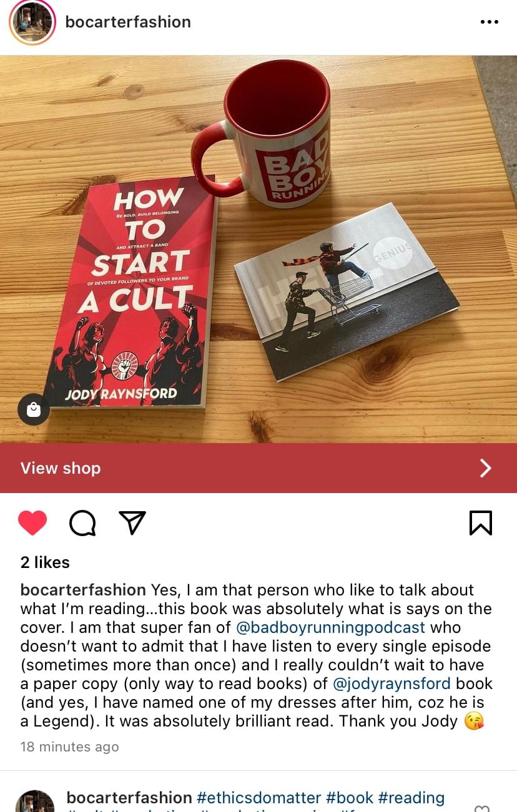This screenshot has width=517, height=812.
Task: Open the #book hashtag
Action: (350, 798)
